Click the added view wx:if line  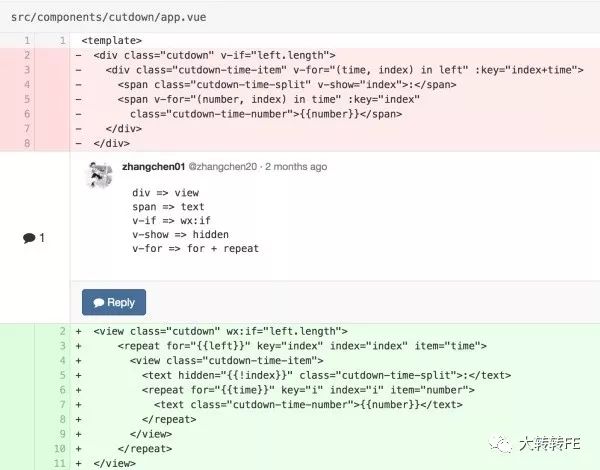click(220, 330)
